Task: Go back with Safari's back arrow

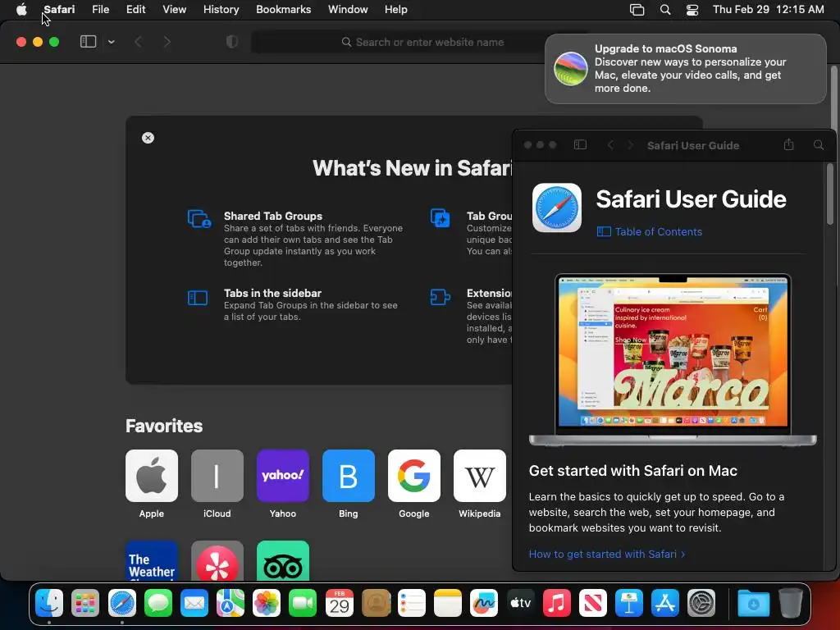Action: coord(138,42)
